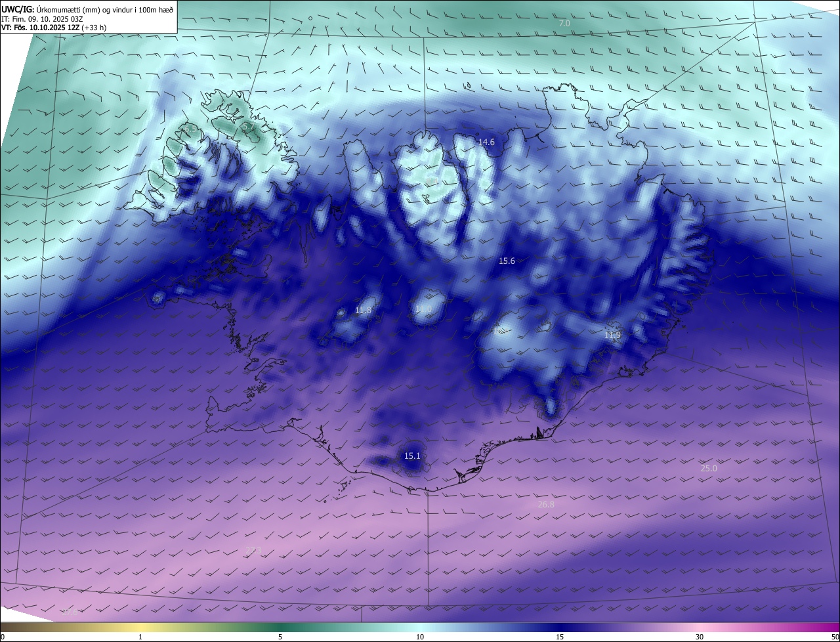Click the 15.6 value label on the map

coord(507,261)
